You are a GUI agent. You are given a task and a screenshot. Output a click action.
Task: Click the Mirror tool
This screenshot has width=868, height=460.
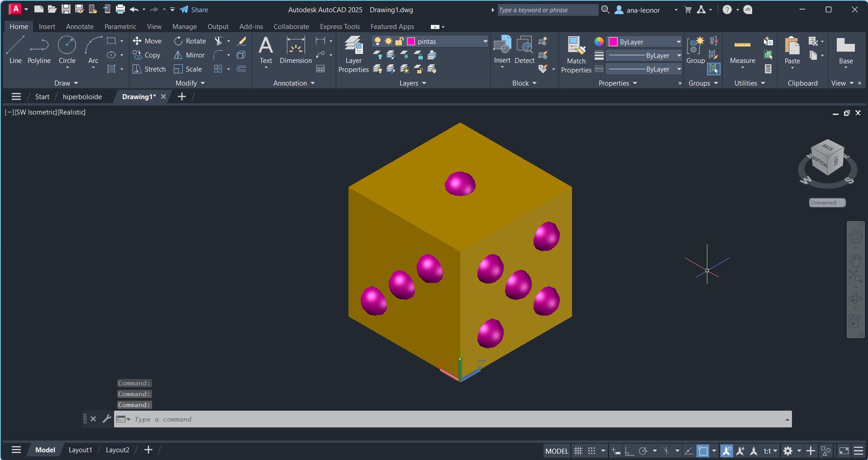190,55
